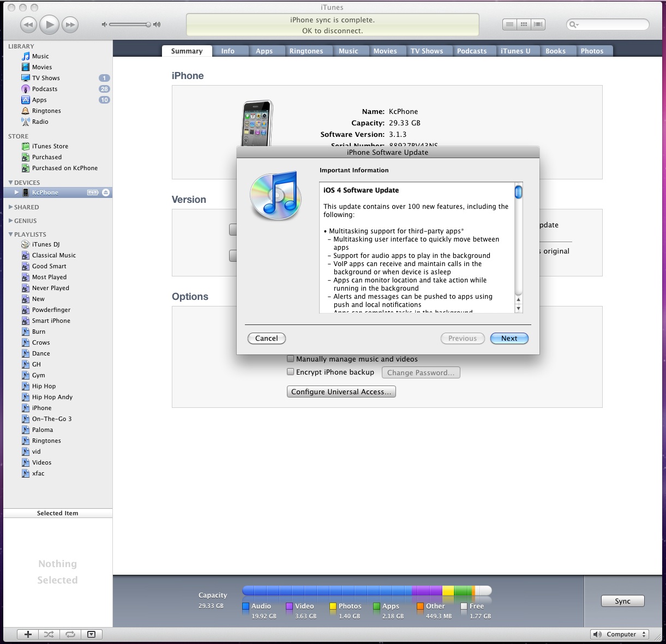The height and width of the screenshot is (644, 666).
Task: Switch to the Apps tab
Action: click(x=264, y=51)
